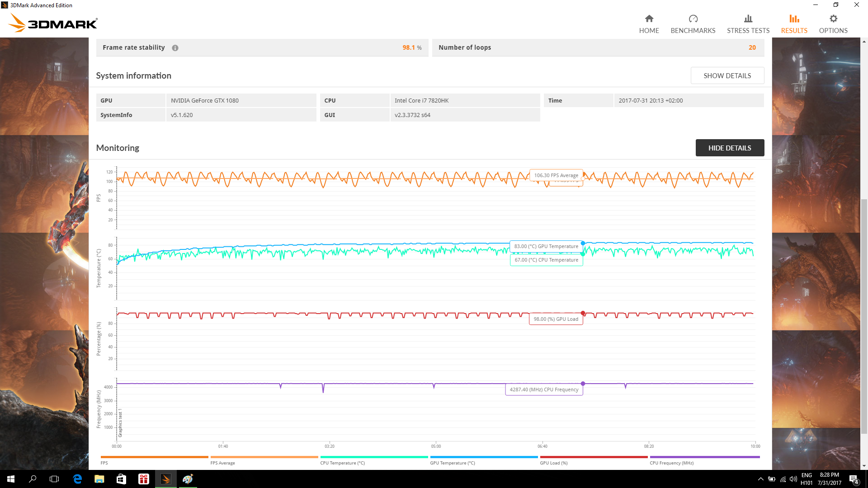This screenshot has height=488, width=868.
Task: Toggle the CPU Temperature legend series
Action: [374, 460]
